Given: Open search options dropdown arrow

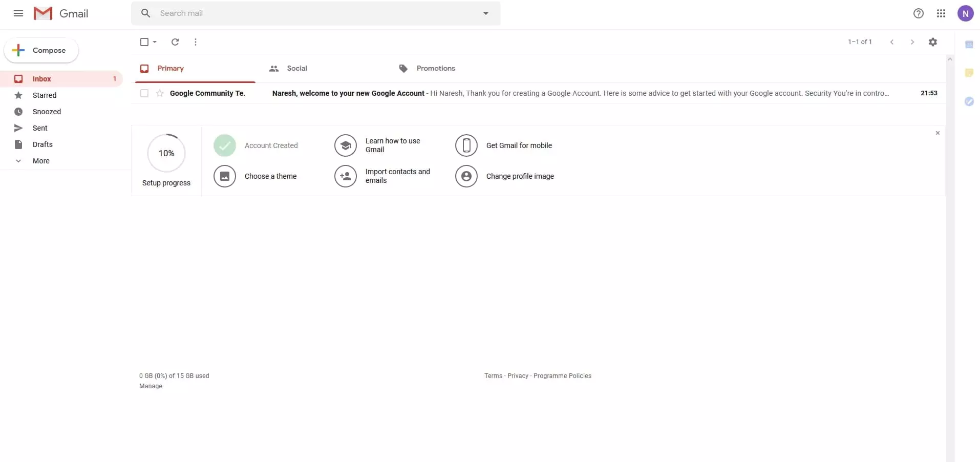Looking at the screenshot, I should pos(486,13).
